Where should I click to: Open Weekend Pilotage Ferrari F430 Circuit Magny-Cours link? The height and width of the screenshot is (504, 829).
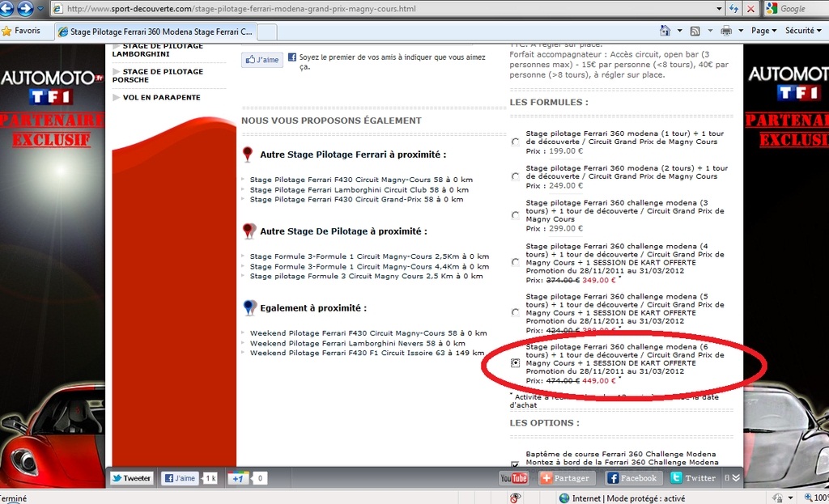click(368, 333)
